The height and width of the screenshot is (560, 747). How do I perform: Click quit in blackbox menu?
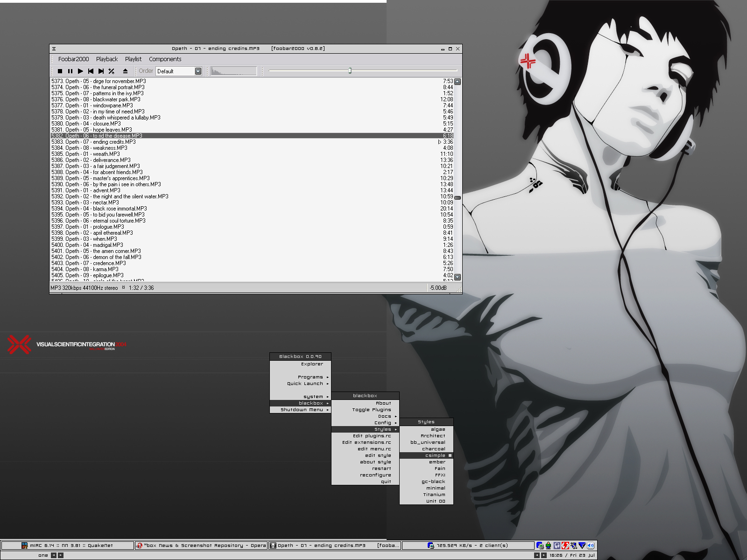pyautogui.click(x=365, y=482)
